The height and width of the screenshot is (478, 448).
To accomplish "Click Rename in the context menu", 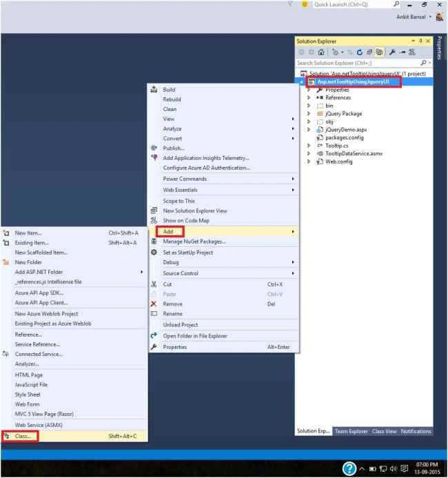I will point(173,314).
